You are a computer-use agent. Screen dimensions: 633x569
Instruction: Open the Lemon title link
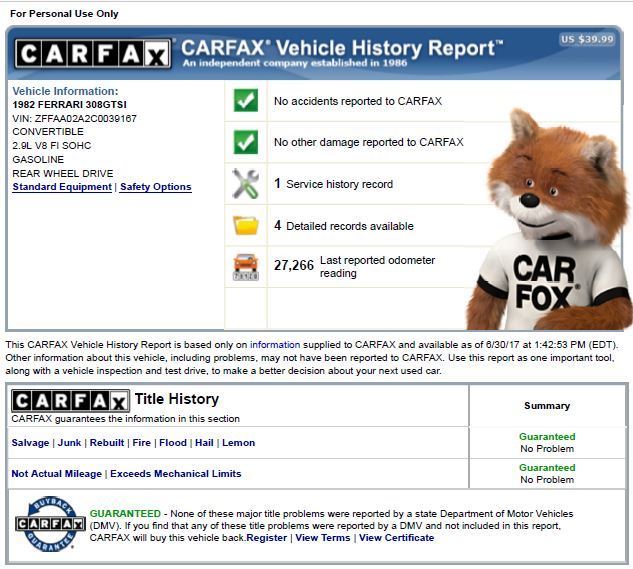[239, 443]
